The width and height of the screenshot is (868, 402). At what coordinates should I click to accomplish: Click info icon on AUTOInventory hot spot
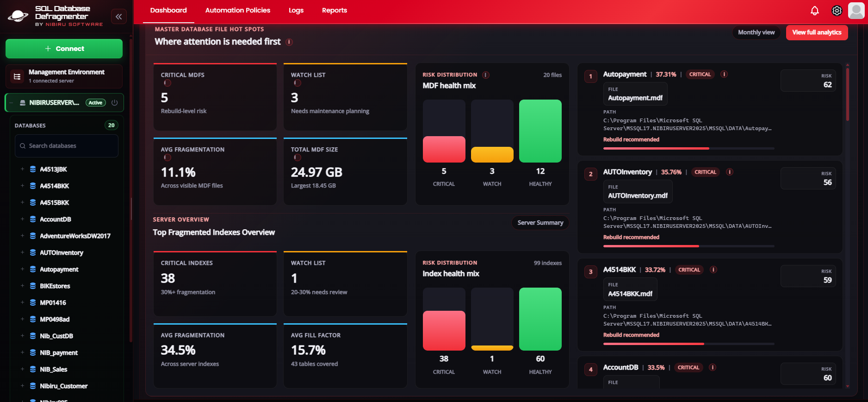click(x=730, y=172)
